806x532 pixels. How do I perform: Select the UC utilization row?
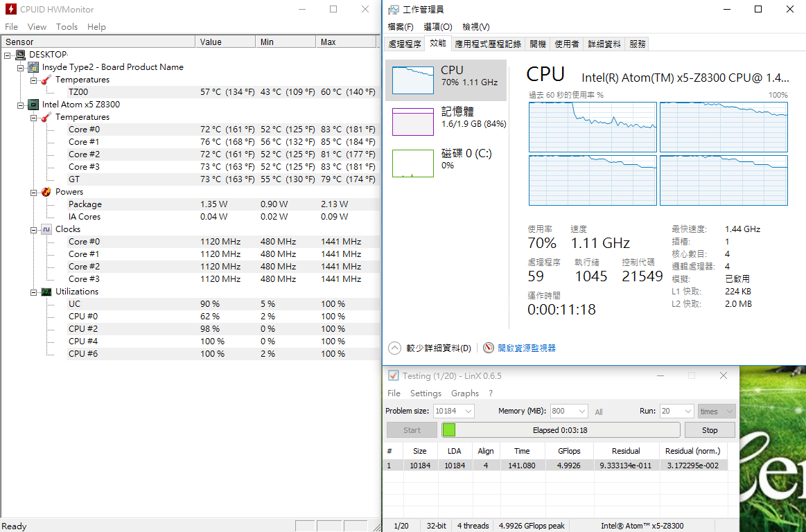[x=223, y=304]
